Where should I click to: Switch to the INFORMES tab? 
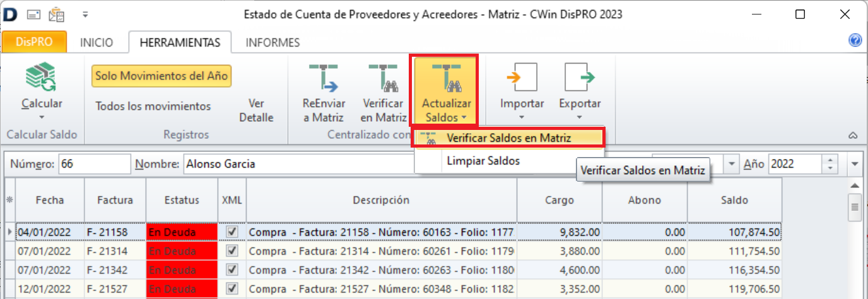(x=273, y=43)
